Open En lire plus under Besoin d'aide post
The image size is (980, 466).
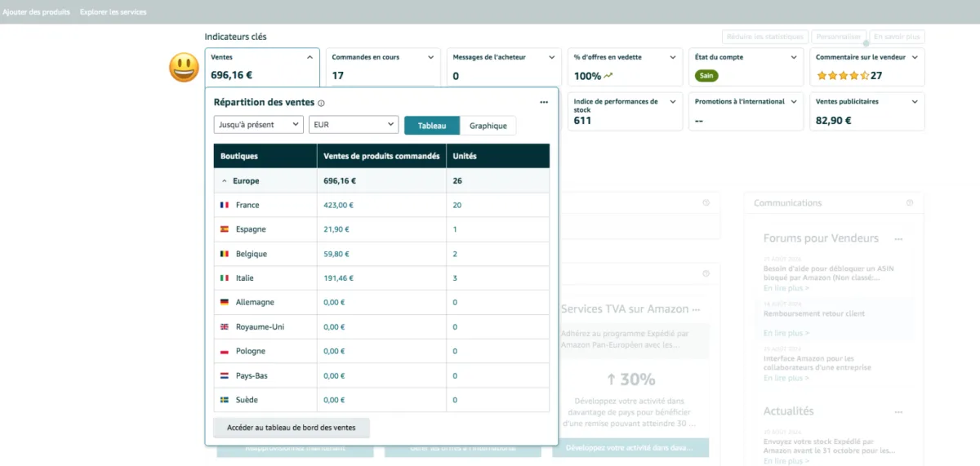[x=786, y=288]
